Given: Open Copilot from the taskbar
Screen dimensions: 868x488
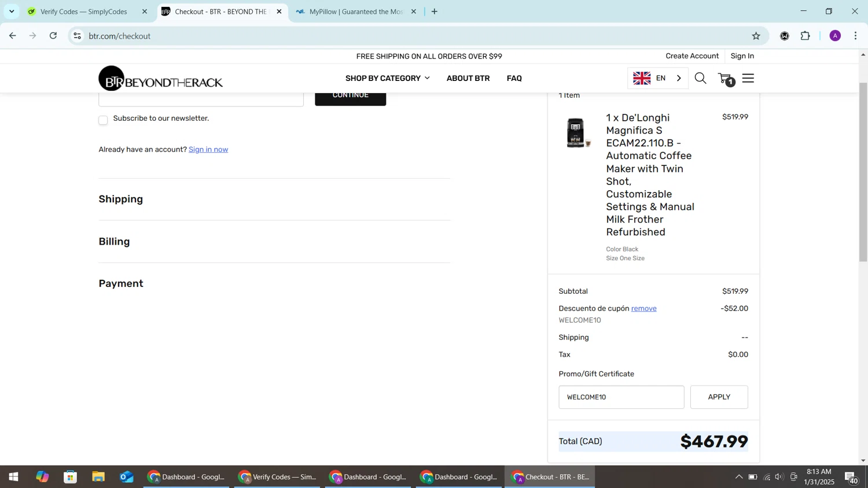Looking at the screenshot, I should tap(42, 477).
